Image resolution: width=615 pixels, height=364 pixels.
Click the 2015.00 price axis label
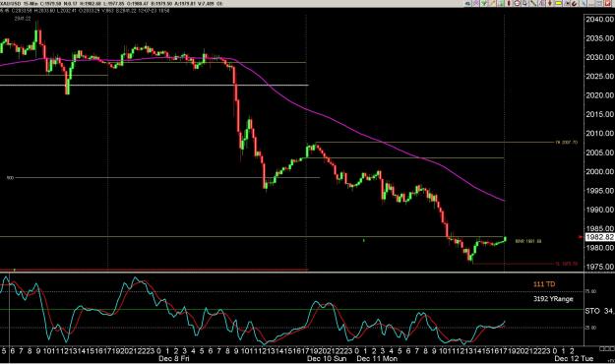click(x=599, y=114)
